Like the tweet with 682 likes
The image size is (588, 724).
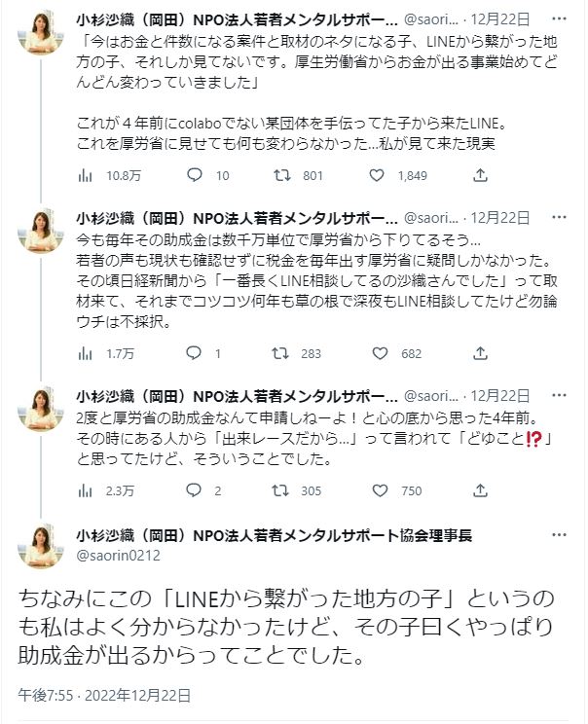[377, 353]
